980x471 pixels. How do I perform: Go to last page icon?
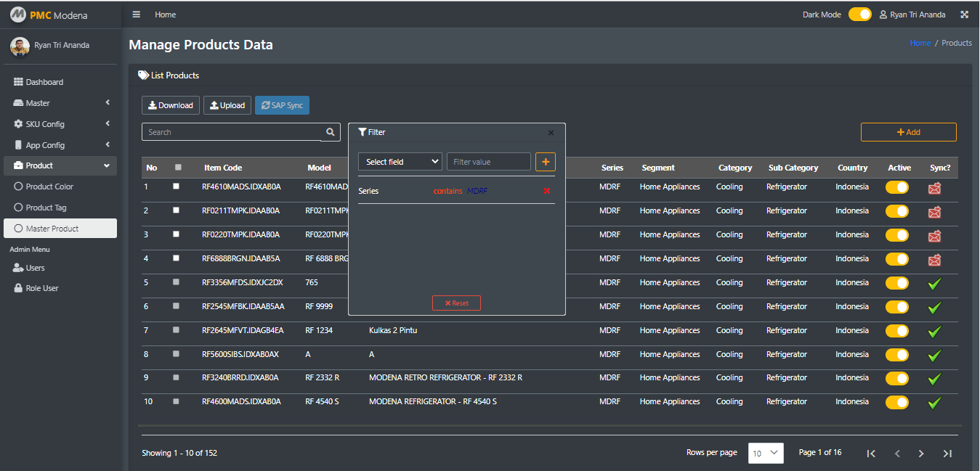click(947, 454)
